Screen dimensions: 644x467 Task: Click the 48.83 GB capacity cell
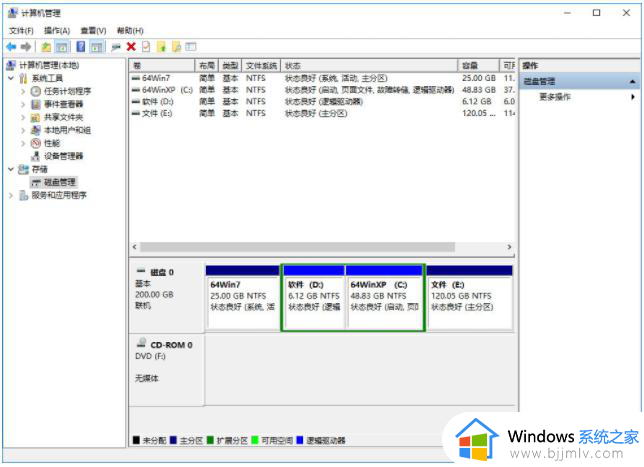point(478,90)
